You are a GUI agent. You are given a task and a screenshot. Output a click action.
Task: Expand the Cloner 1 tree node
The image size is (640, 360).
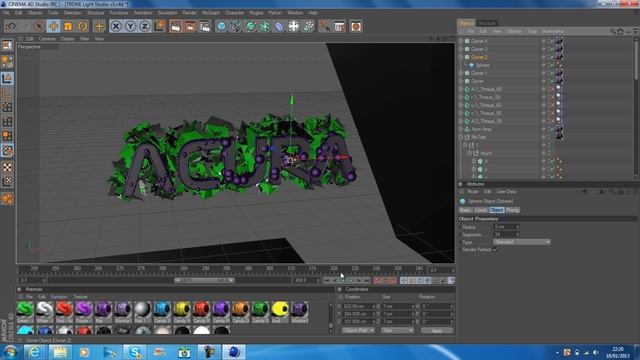(x=461, y=73)
